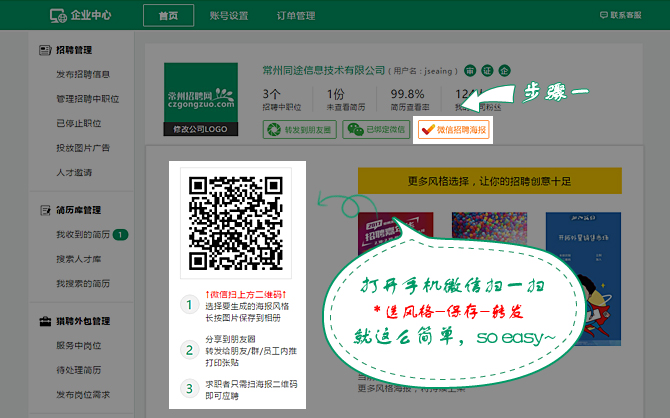The width and height of the screenshot is (670, 418).
Task: Click 1份 未查看简历 statistic
Action: pyautogui.click(x=346, y=100)
